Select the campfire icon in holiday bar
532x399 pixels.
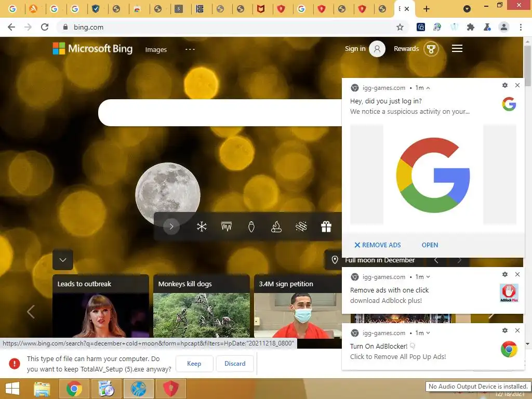(x=276, y=227)
